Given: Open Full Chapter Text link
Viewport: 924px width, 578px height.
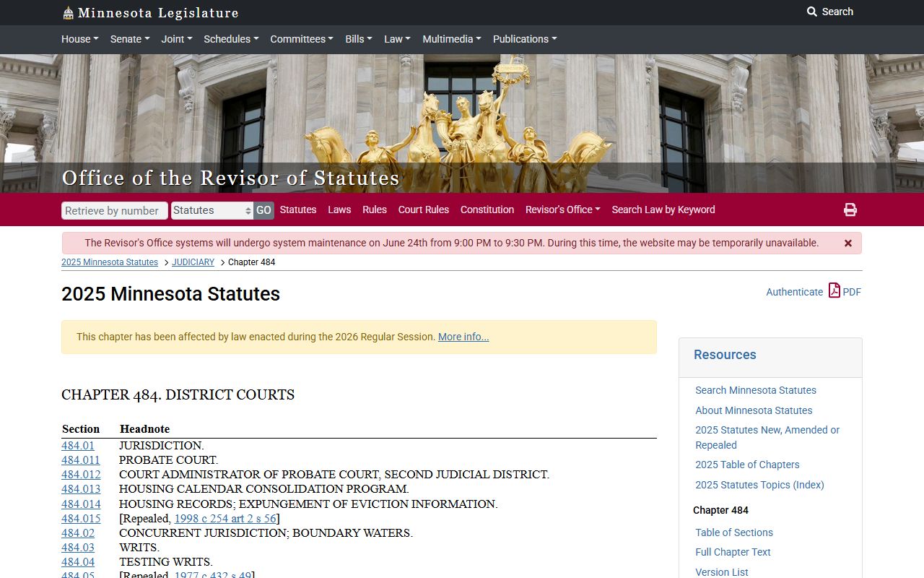Looking at the screenshot, I should point(733,552).
